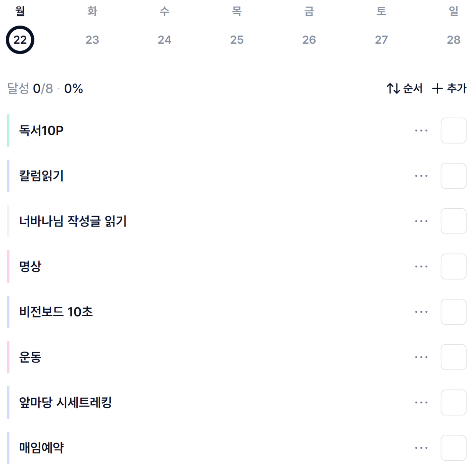Click the 칼럼읽기 habit title
476x476 pixels.
41,176
